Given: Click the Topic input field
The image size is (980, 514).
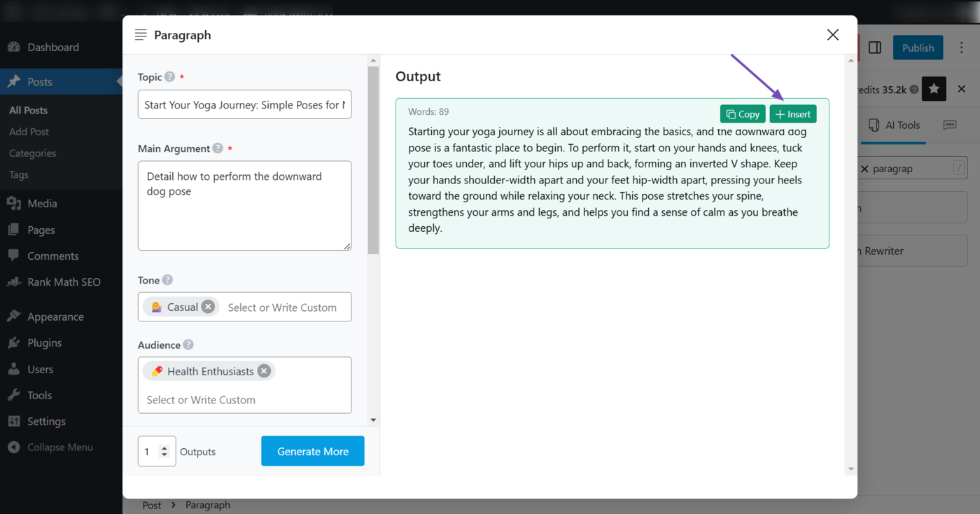Looking at the screenshot, I should (x=244, y=104).
